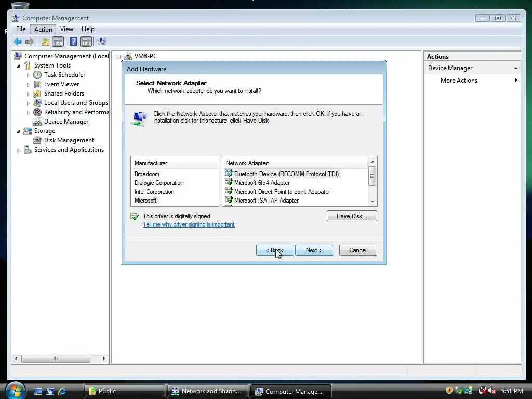Select the Local Users and Groups icon
The width and height of the screenshot is (532, 399).
click(37, 103)
